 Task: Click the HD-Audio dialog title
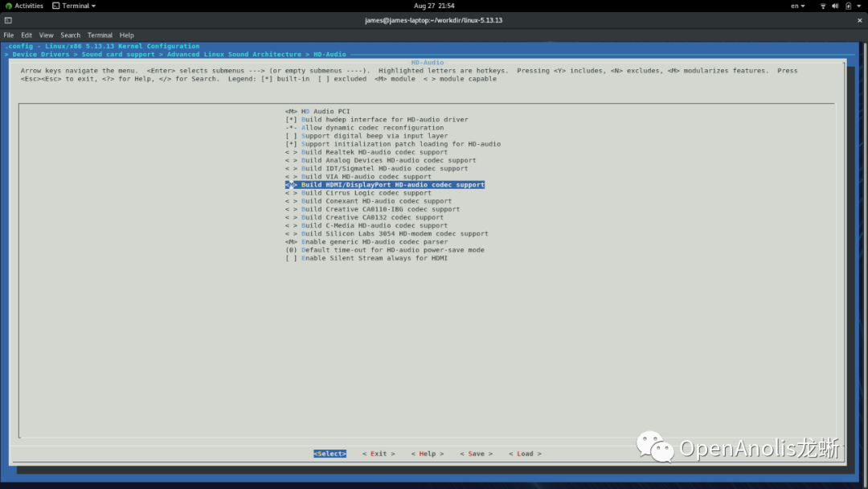pyautogui.click(x=428, y=63)
